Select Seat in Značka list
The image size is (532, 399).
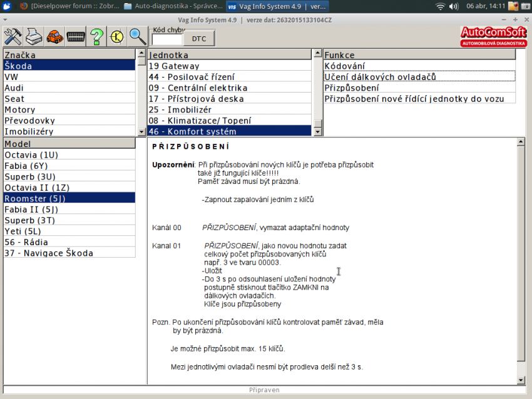pos(69,98)
